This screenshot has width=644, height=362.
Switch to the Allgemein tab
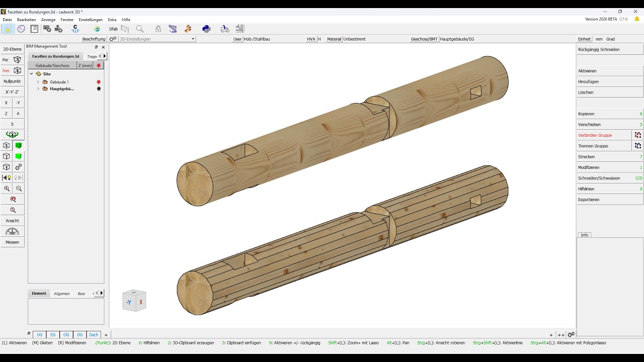click(x=62, y=294)
